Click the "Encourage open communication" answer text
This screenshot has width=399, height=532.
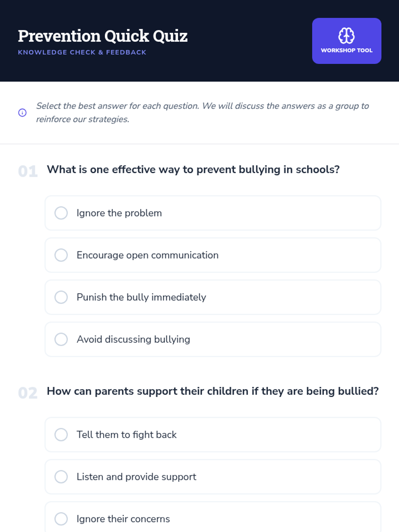pos(148,255)
